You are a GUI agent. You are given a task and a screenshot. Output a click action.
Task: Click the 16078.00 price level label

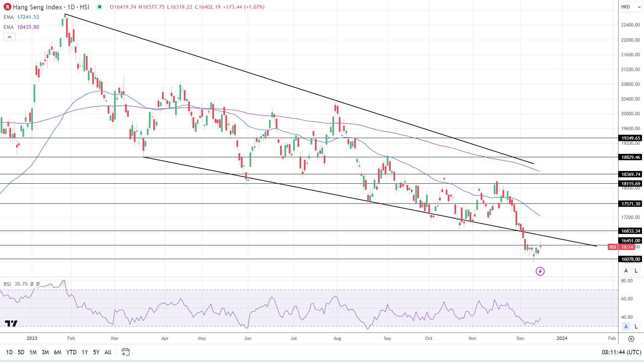click(x=631, y=259)
